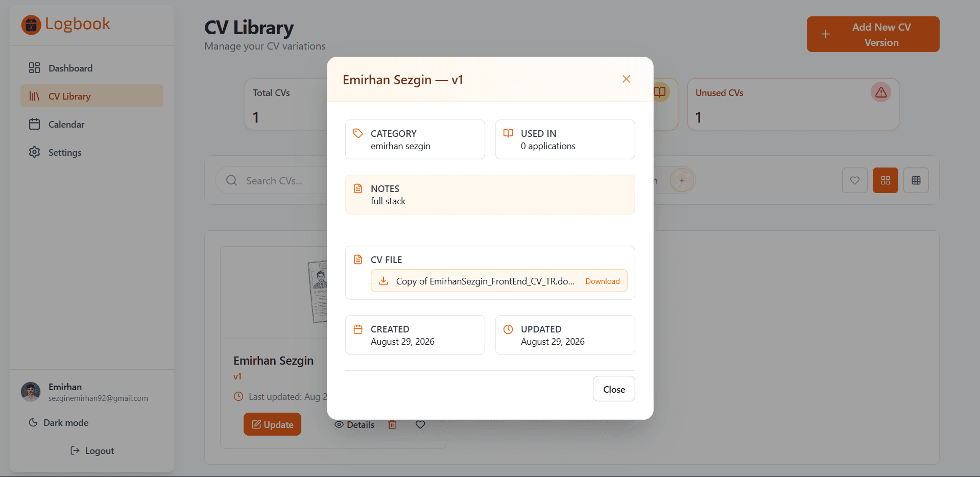980x477 pixels.
Task: Toggle favorites filter heart button
Action: pyautogui.click(x=854, y=180)
